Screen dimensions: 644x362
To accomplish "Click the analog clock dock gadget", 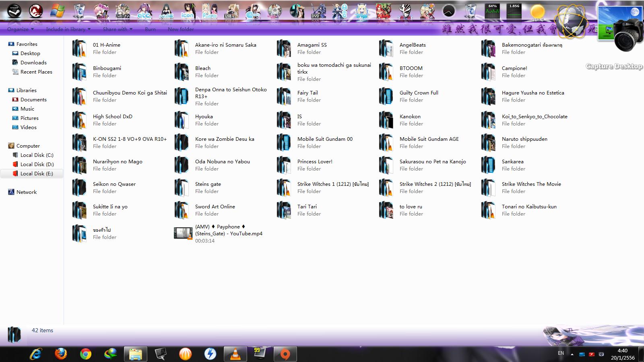I will (x=448, y=11).
